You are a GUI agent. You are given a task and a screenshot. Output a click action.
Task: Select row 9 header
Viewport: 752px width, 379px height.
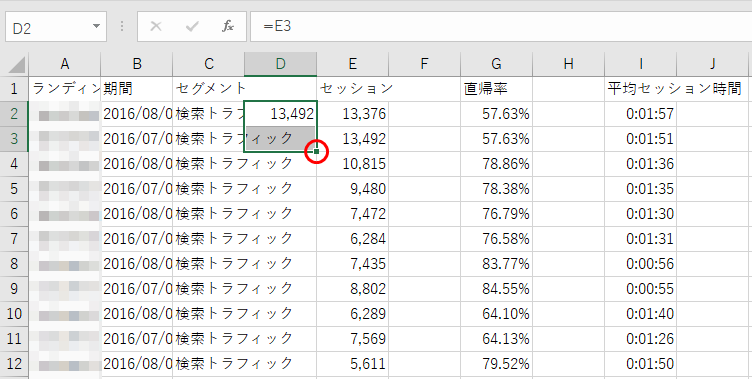coord(14,288)
